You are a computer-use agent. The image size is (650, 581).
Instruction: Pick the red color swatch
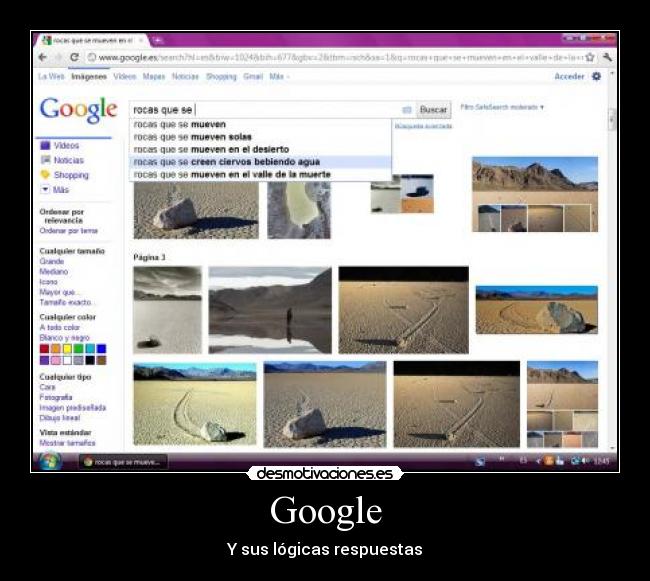click(44, 349)
